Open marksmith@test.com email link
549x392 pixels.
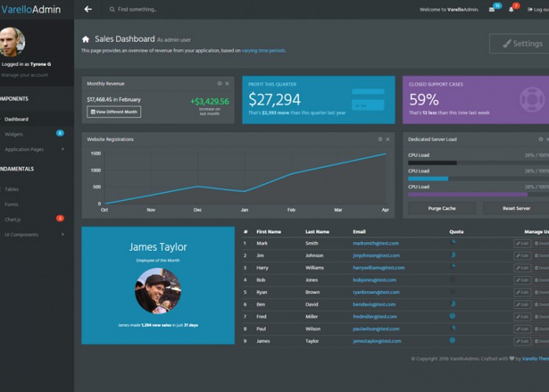376,243
